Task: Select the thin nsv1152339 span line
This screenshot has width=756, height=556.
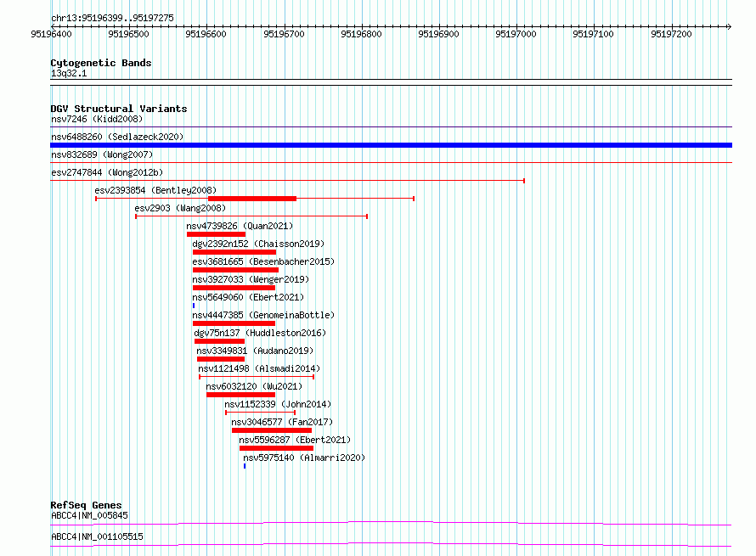Action: [x=261, y=413]
